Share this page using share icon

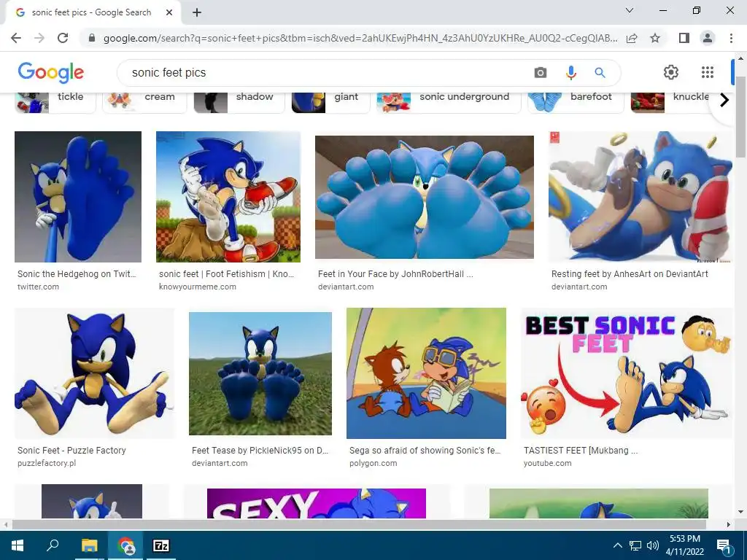632,38
